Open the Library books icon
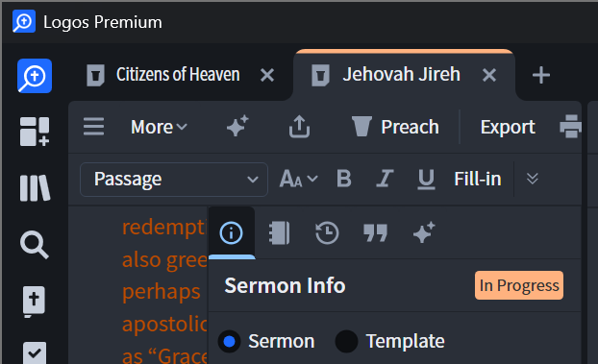Screen dimensions: 598x364 point(35,188)
